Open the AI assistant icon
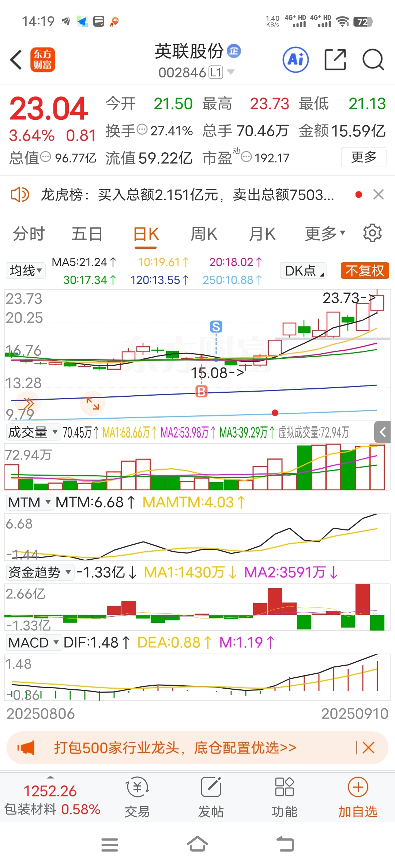This screenshot has width=395, height=868. tap(296, 60)
